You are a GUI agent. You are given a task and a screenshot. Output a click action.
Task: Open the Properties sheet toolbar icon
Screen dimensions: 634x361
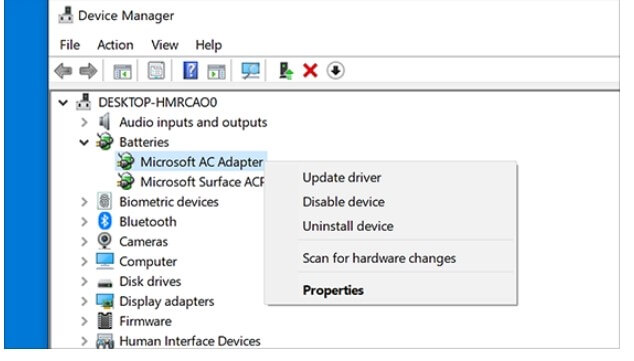(156, 71)
